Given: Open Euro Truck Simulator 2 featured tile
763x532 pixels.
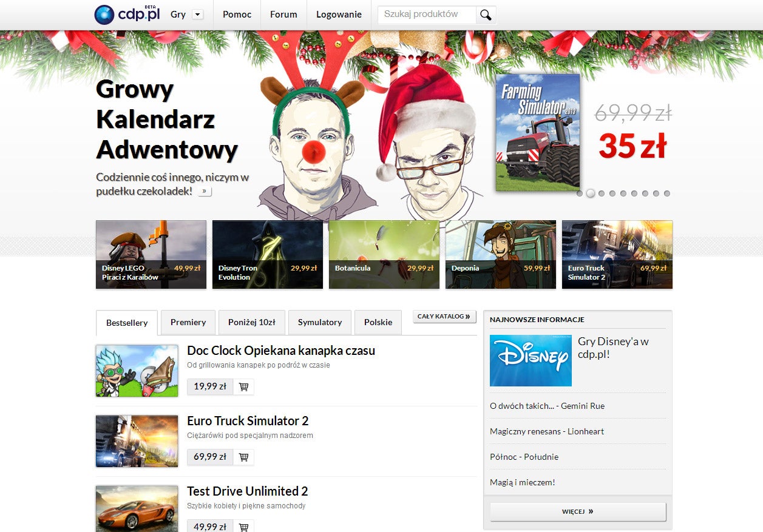Looking at the screenshot, I should 617,255.
